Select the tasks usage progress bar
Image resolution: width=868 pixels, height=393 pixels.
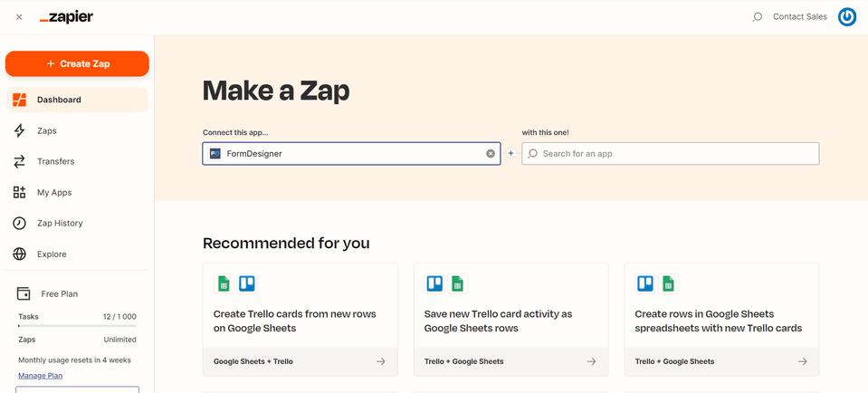pyautogui.click(x=77, y=326)
